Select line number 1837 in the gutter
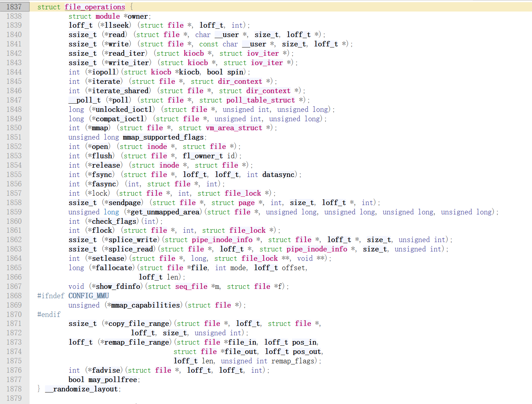This screenshot has width=532, height=404. point(14,7)
